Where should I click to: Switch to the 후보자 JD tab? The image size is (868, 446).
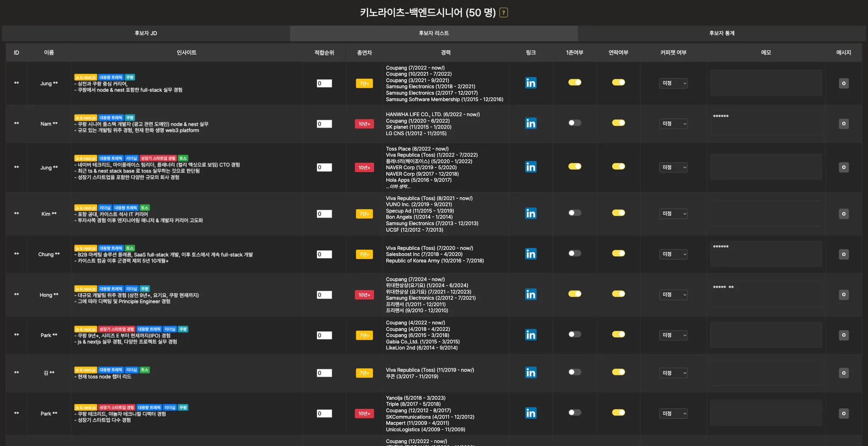[146, 33]
